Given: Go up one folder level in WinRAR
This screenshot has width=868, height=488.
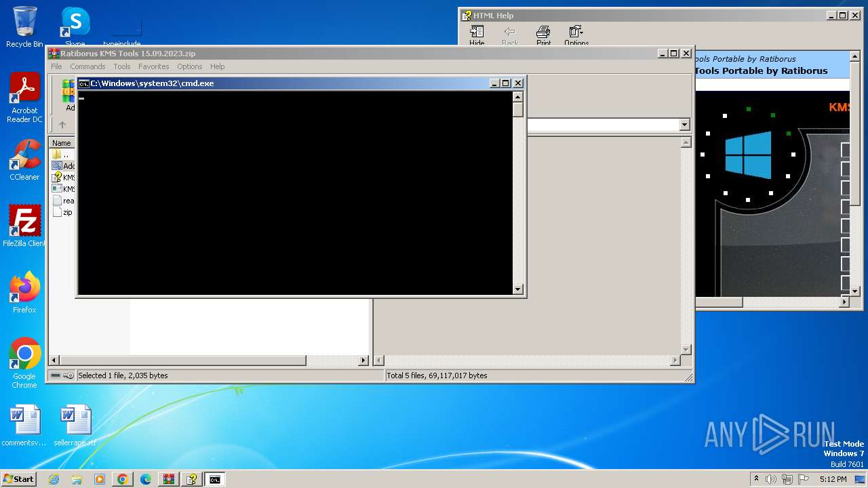Looking at the screenshot, I should (x=62, y=125).
